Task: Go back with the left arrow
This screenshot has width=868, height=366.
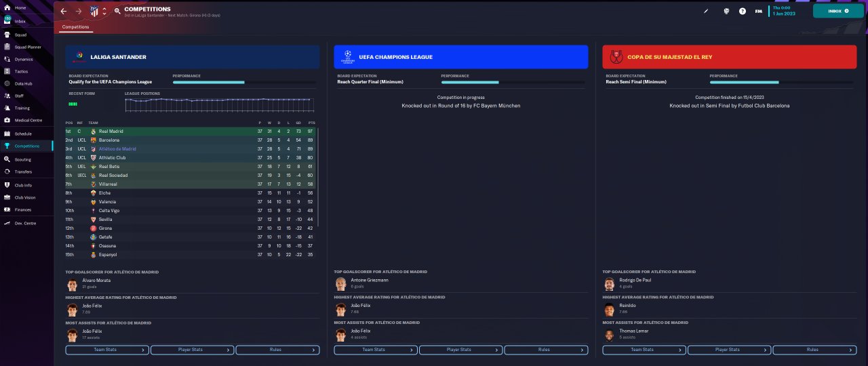Action: (64, 12)
